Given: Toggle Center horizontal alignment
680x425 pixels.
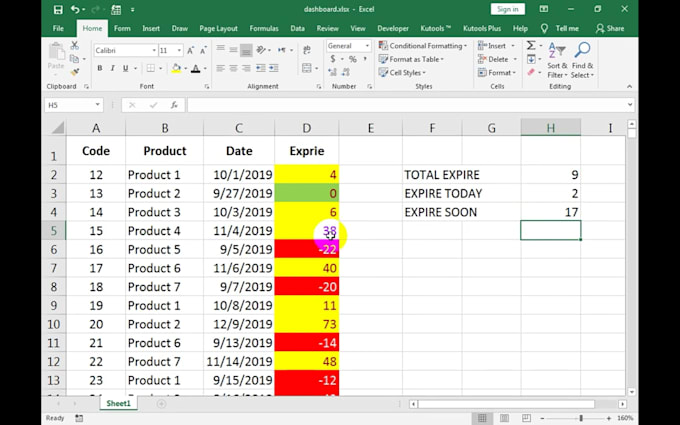Looking at the screenshot, I should [233, 68].
